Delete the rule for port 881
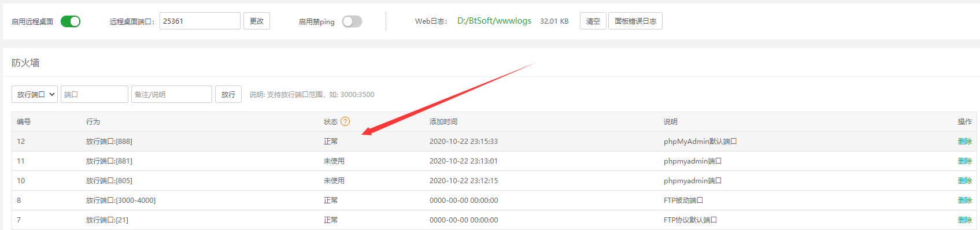The image size is (980, 230). (x=964, y=161)
